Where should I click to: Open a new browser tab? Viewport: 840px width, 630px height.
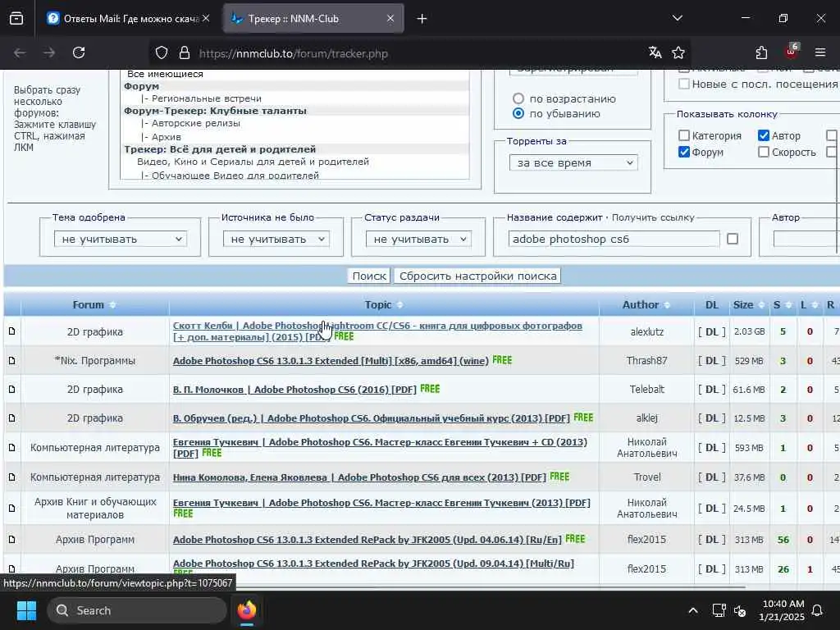click(422, 19)
